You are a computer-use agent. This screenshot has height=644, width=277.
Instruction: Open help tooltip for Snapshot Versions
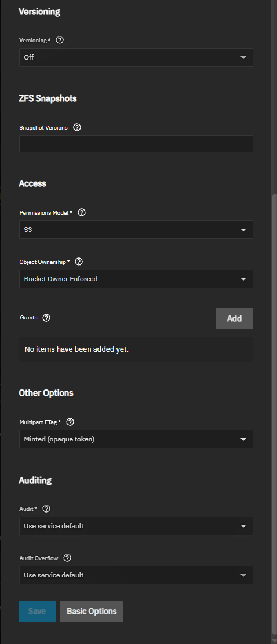click(77, 127)
